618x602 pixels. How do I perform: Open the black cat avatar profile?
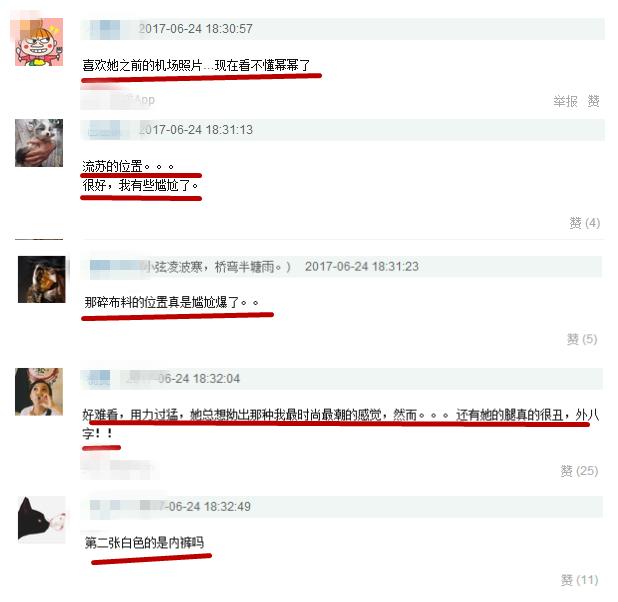(x=41, y=520)
